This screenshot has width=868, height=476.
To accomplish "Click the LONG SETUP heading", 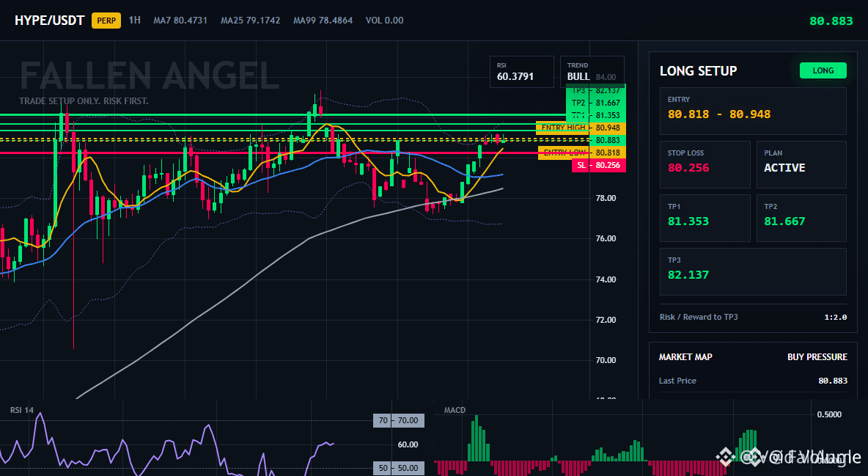I will click(x=698, y=71).
